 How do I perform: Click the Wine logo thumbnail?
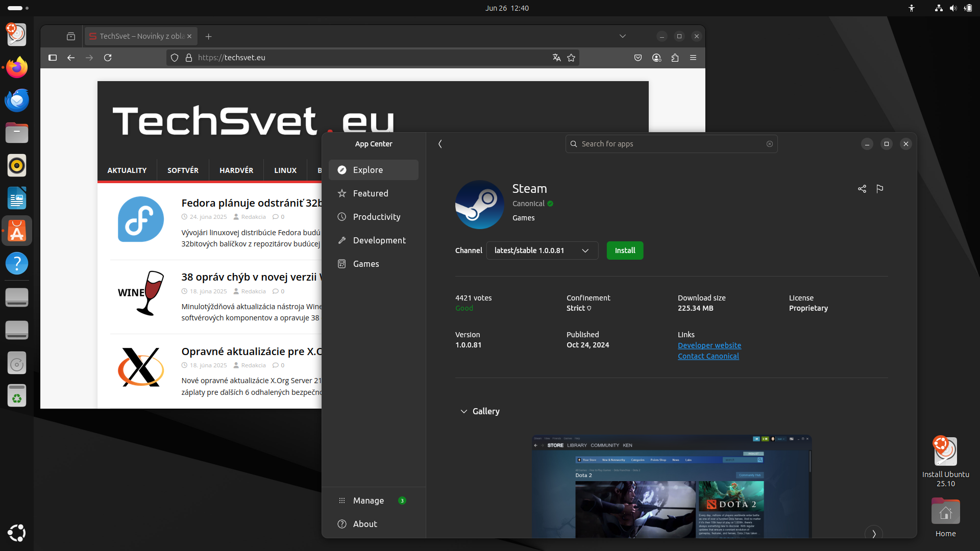point(141,293)
